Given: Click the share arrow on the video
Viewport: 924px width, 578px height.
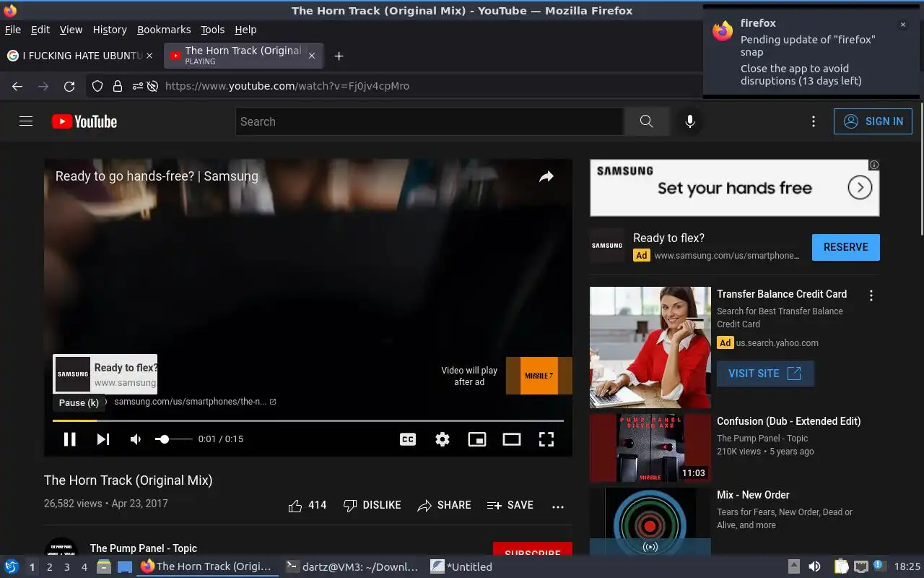Looking at the screenshot, I should [x=546, y=176].
